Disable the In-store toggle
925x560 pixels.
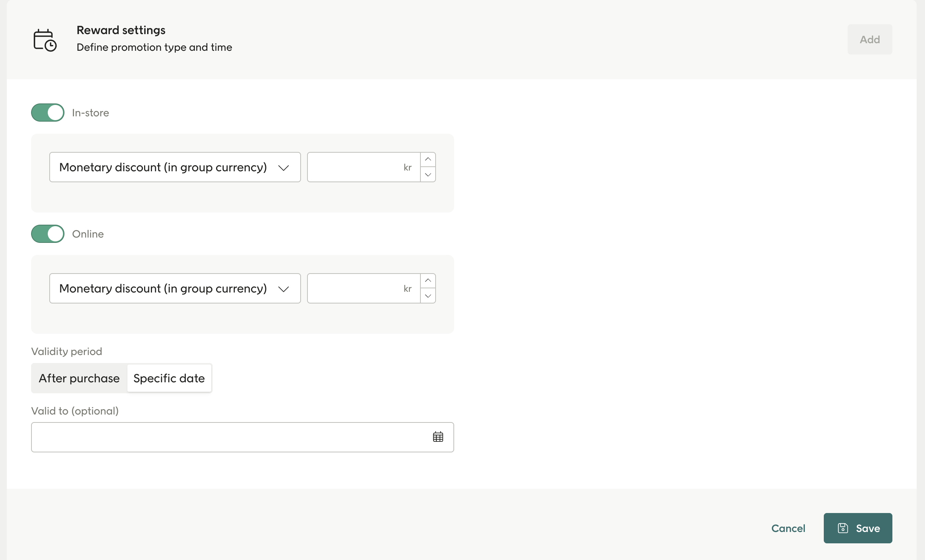[48, 113]
